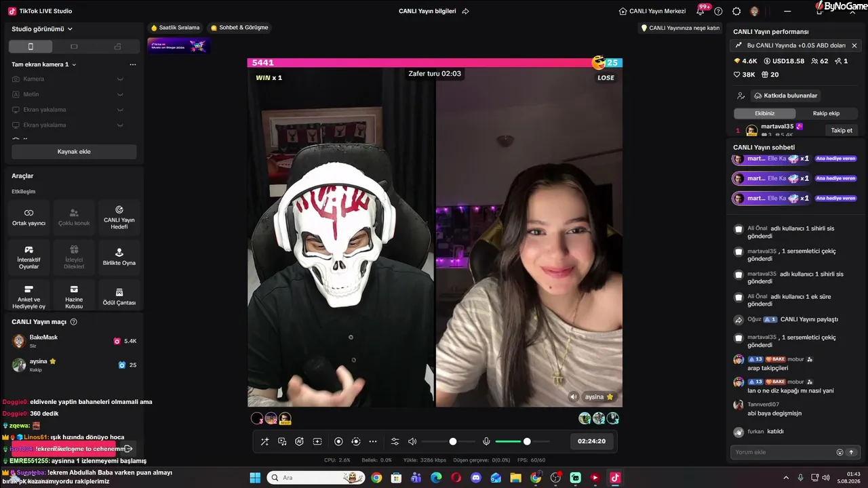Open the settings gear in title bar
Image resolution: width=868 pixels, height=488 pixels.
[x=736, y=11]
